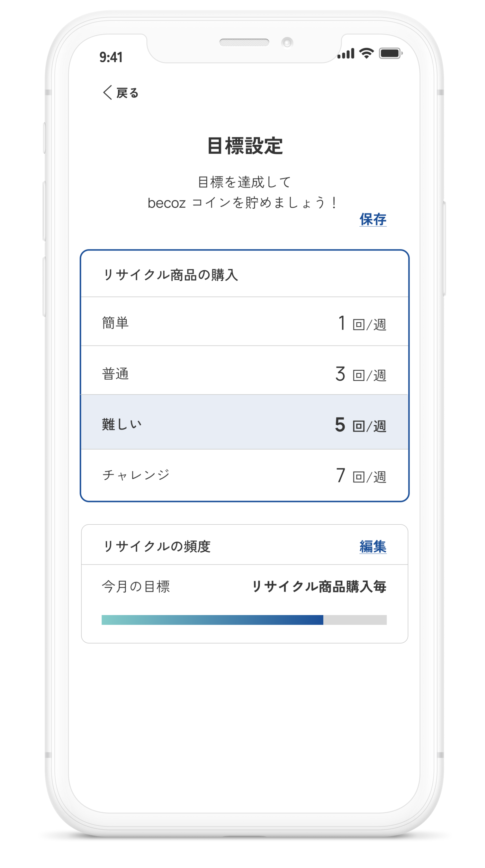Tap the 目標設定 page title

click(245, 146)
